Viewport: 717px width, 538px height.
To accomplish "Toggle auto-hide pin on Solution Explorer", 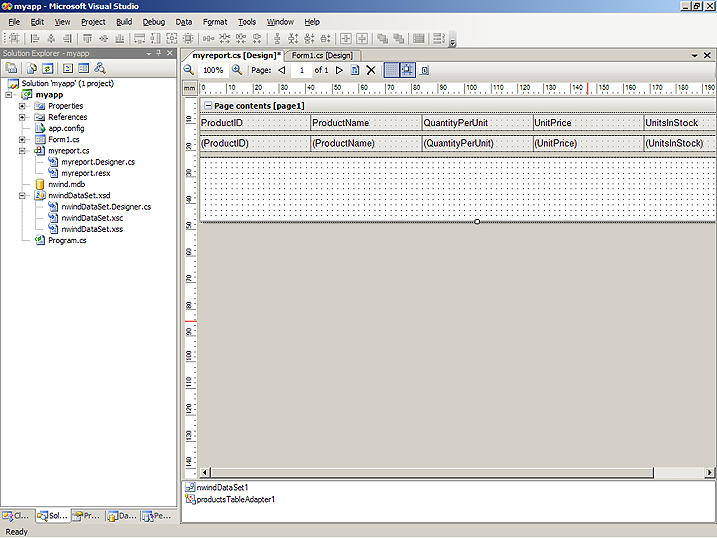I will pos(159,53).
